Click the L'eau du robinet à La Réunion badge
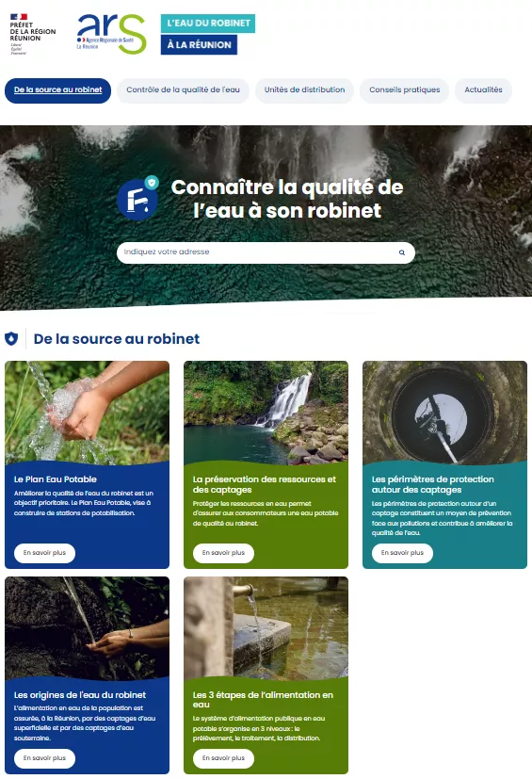 [208, 34]
